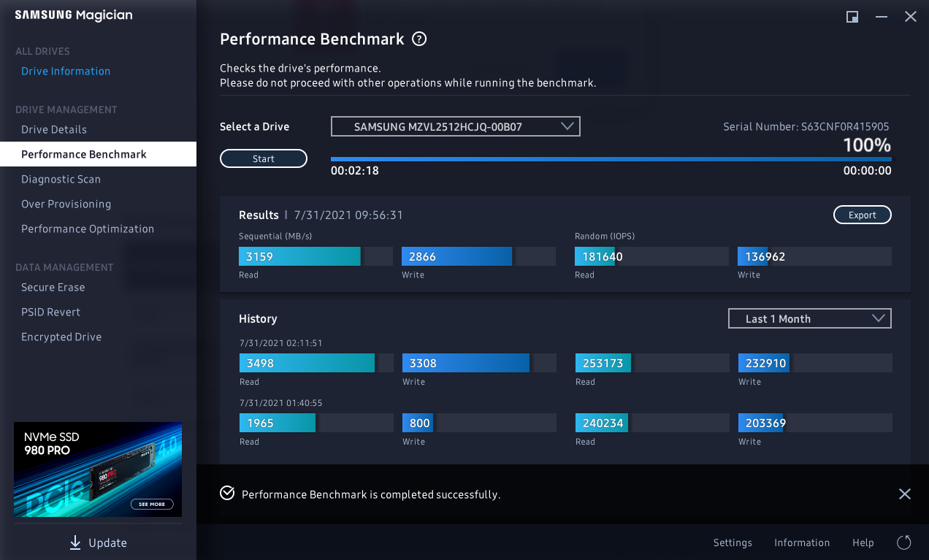Select Over Provisioning in sidebar
929x560 pixels.
tap(66, 204)
